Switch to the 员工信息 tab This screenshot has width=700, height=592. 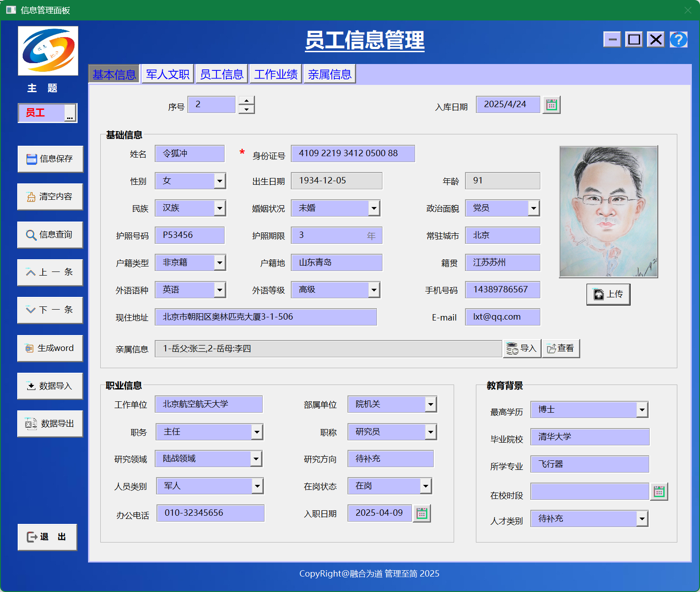[222, 74]
